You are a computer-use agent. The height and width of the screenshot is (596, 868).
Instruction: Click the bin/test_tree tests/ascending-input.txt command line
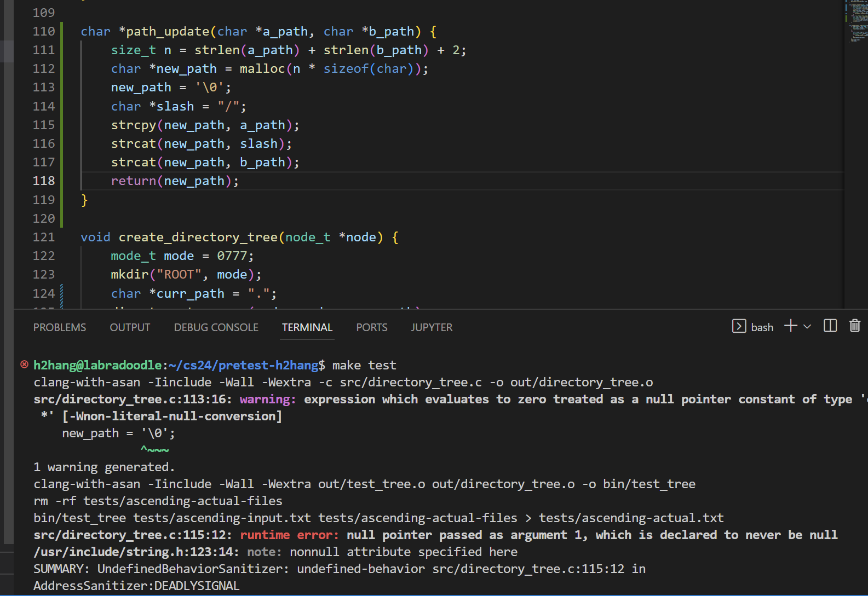(x=379, y=518)
